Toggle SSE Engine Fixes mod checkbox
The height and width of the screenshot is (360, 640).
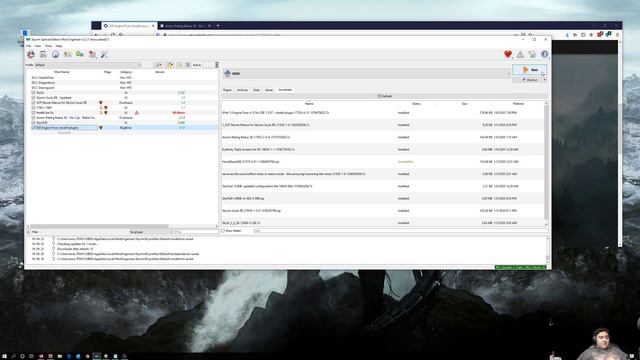33,128
